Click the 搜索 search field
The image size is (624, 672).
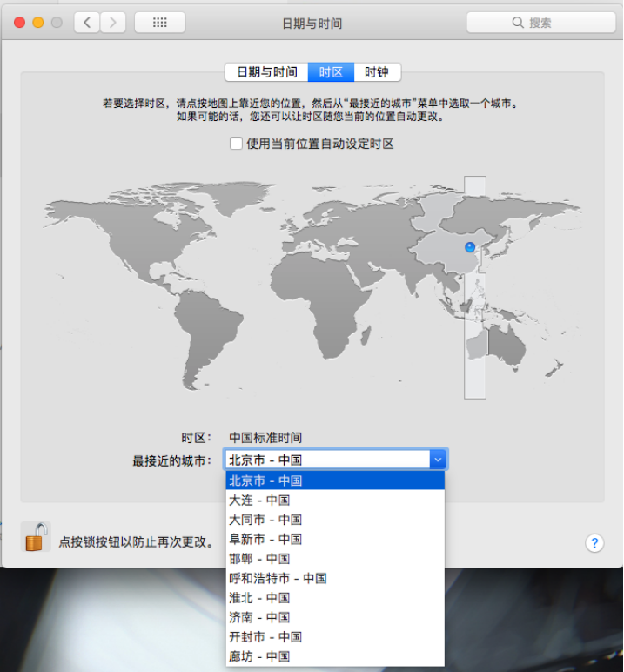[x=540, y=23]
